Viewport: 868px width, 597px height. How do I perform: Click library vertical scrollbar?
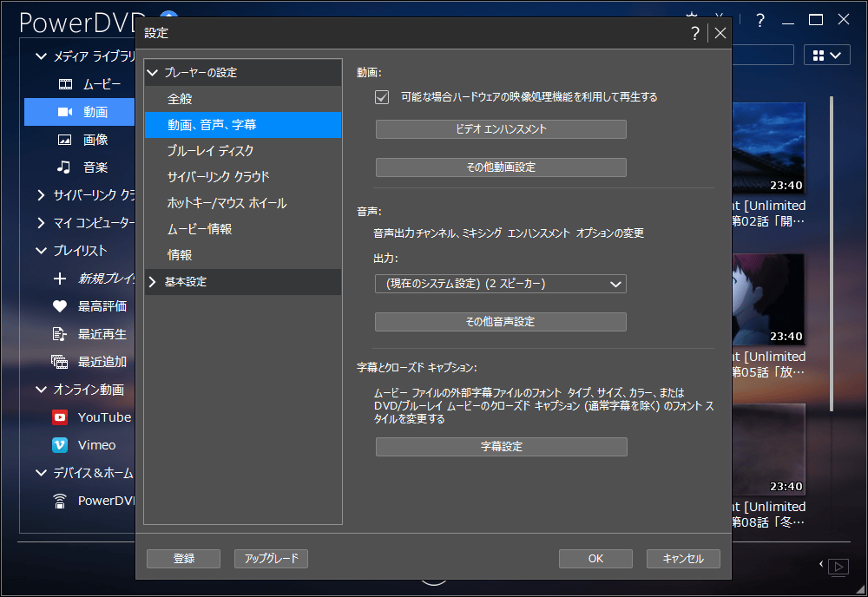coord(831,253)
